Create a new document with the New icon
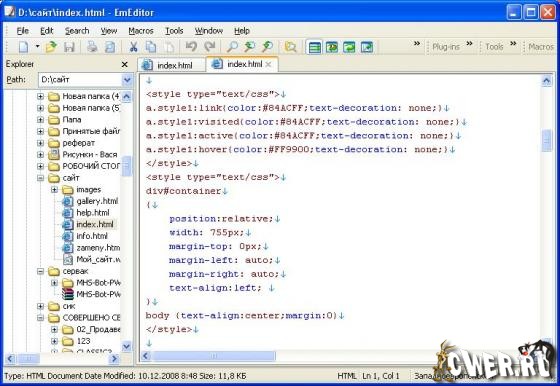This screenshot has height=386, width=560. coord(24,47)
